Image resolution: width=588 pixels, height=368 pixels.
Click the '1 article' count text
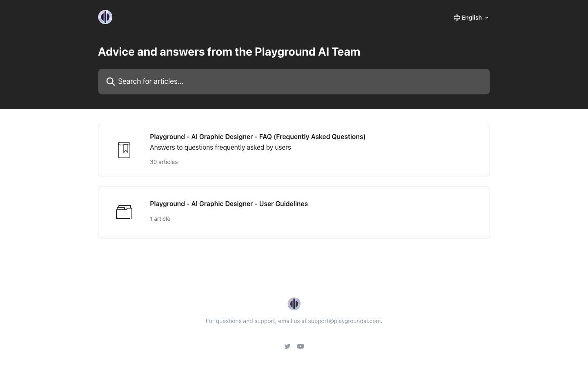coord(160,219)
